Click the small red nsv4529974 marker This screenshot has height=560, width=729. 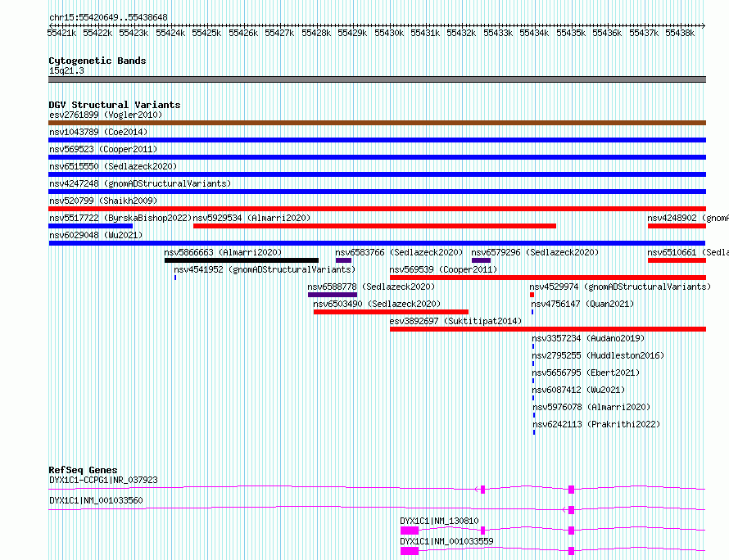532,295
